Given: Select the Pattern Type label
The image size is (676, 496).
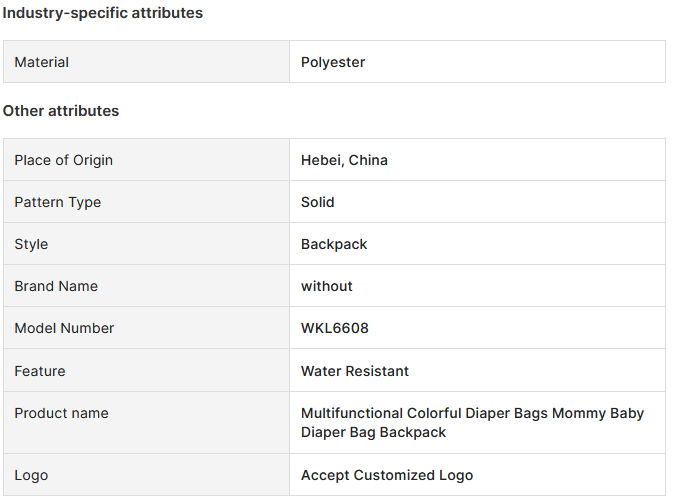Looking at the screenshot, I should (57, 202).
